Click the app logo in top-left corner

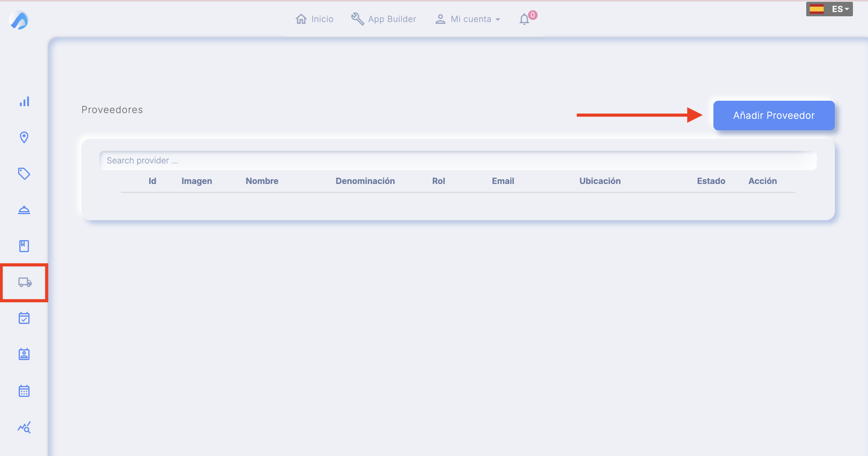pyautogui.click(x=19, y=20)
